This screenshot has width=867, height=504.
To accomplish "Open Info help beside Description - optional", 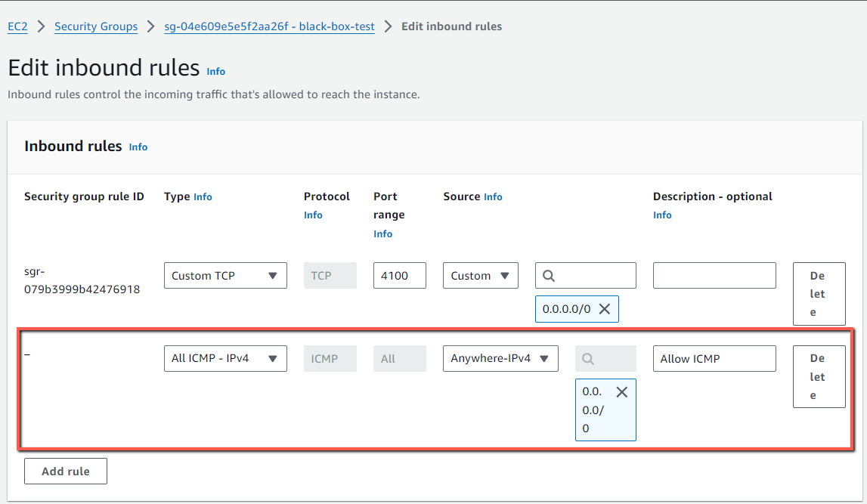I will click(x=662, y=215).
